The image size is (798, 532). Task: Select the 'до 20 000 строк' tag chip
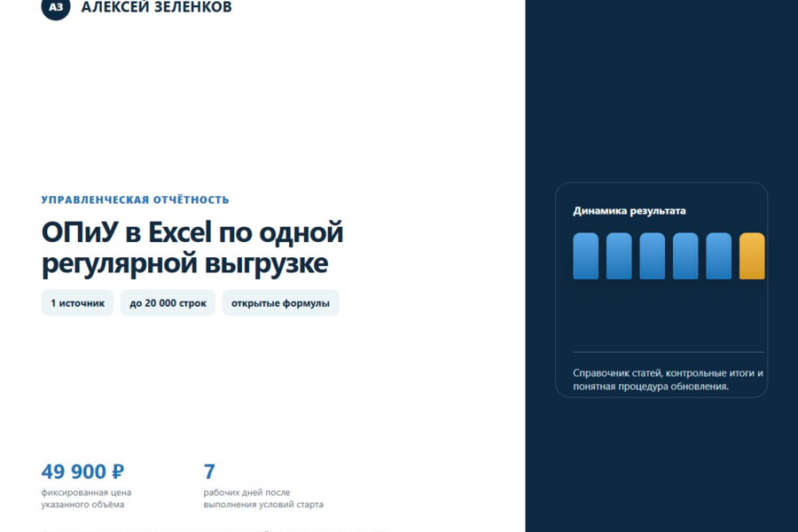click(x=168, y=303)
